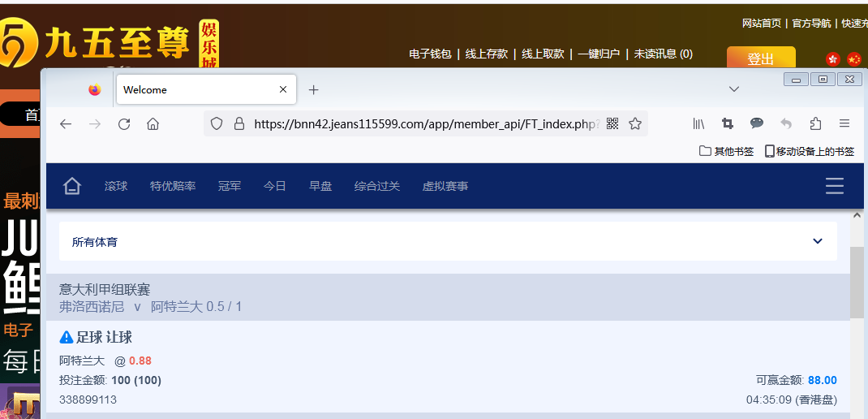
Task: Click 线上取款 in background site header
Action: coord(543,54)
